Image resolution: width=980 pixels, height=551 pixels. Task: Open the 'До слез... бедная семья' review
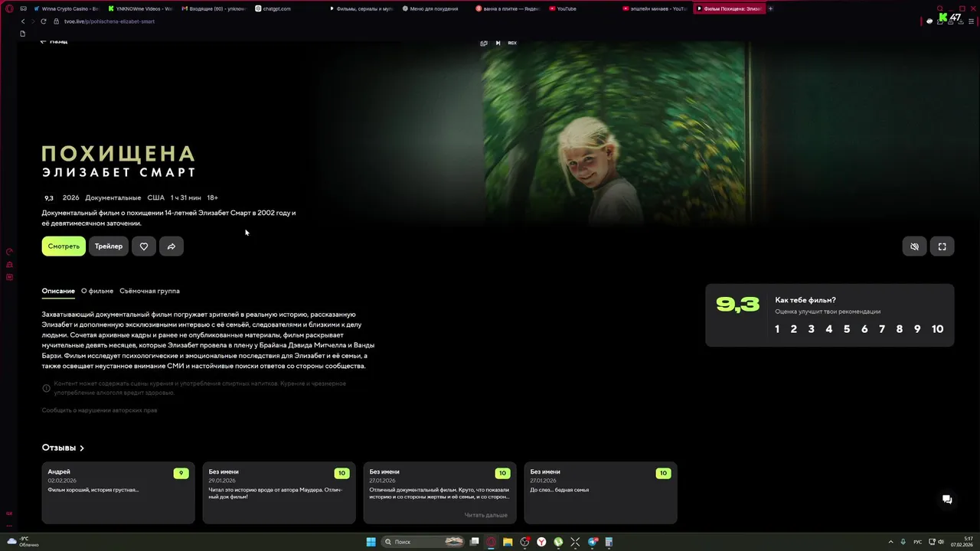pyautogui.click(x=601, y=493)
